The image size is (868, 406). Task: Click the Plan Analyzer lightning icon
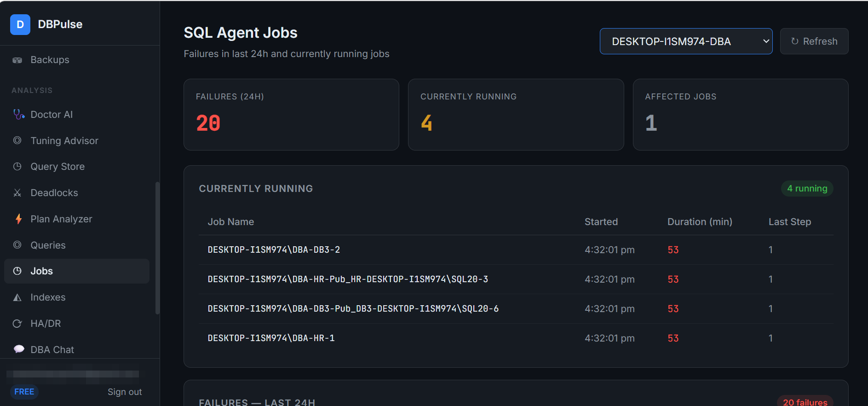pos(18,219)
